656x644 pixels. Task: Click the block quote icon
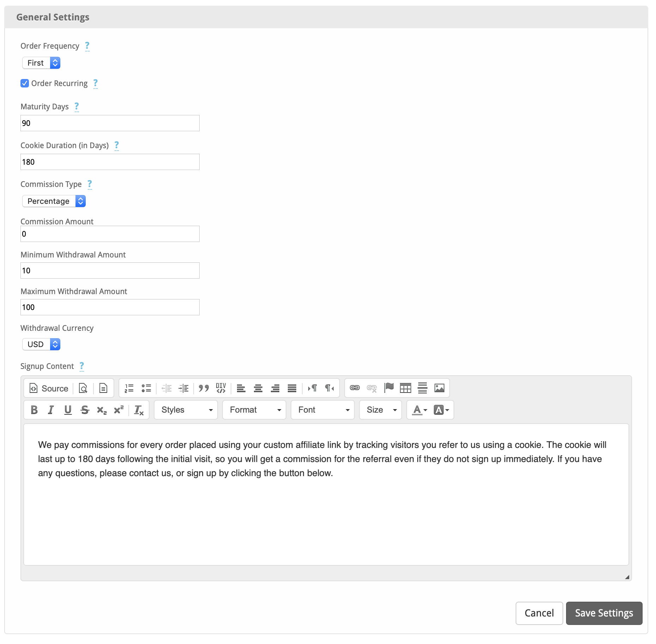coord(204,388)
